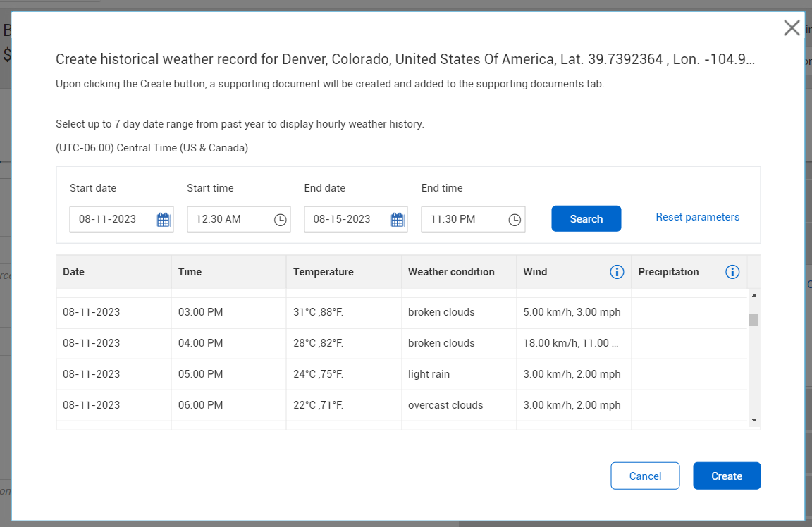Close the historical weather record dialog
Image resolution: width=812 pixels, height=527 pixels.
792,28
